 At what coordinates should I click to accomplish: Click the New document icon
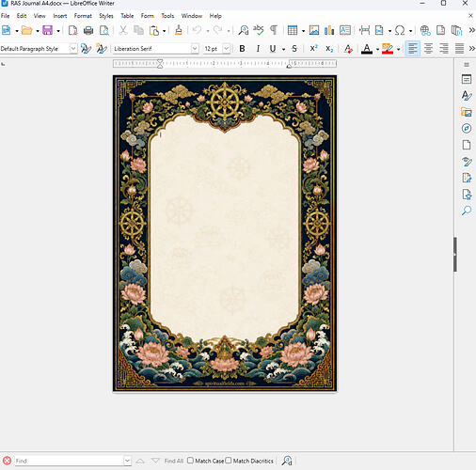tap(7, 30)
